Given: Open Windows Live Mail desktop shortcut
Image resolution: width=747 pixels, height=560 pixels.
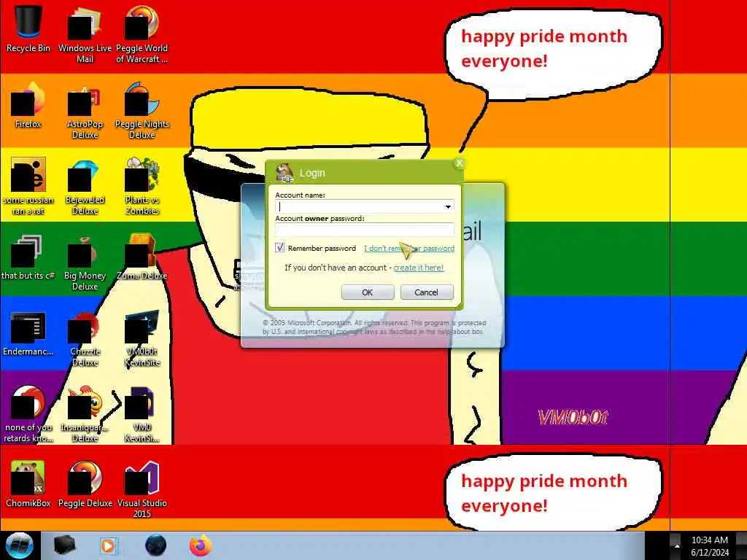Looking at the screenshot, I should [85, 34].
